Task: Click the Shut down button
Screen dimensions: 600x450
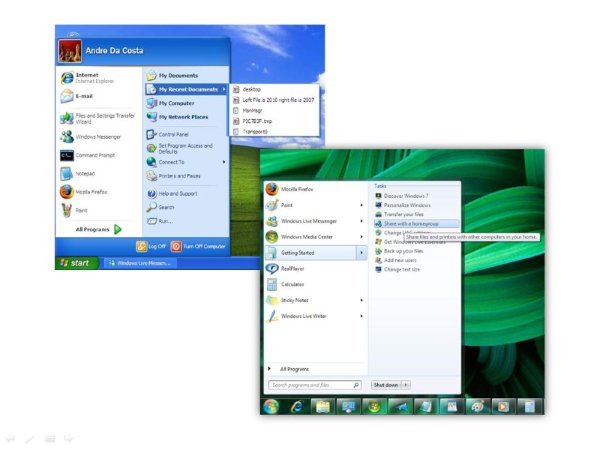Action: [386, 385]
